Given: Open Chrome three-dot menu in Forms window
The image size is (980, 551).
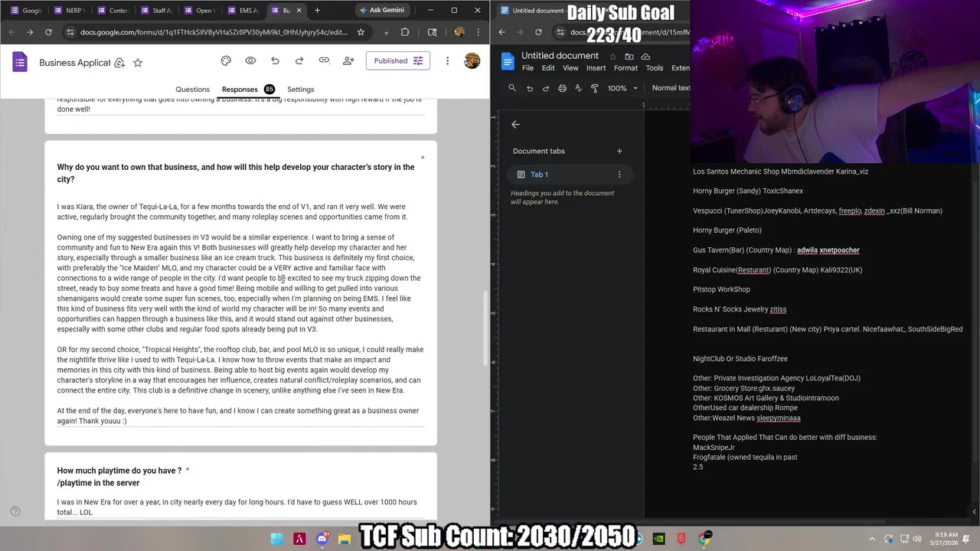Looking at the screenshot, I should click(x=478, y=32).
